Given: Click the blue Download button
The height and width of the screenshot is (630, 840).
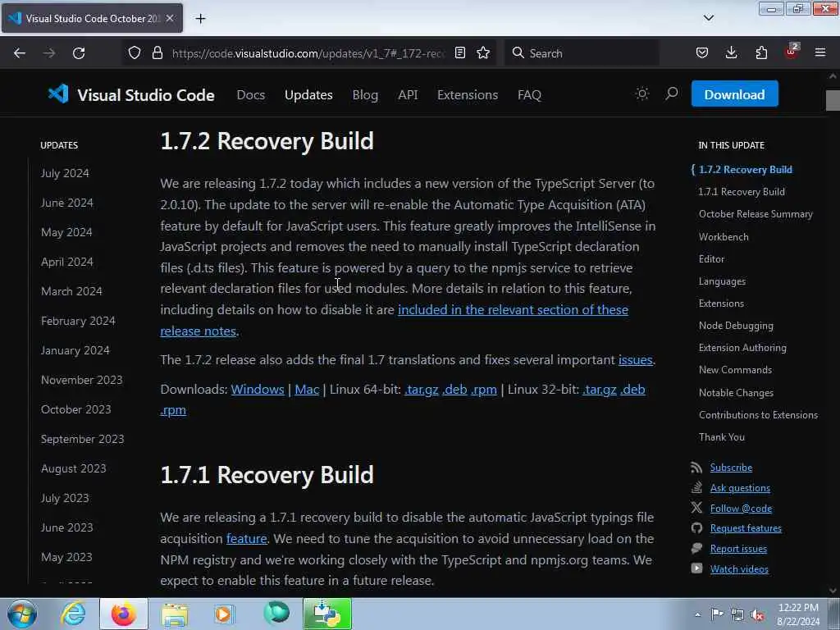Looking at the screenshot, I should click(734, 94).
